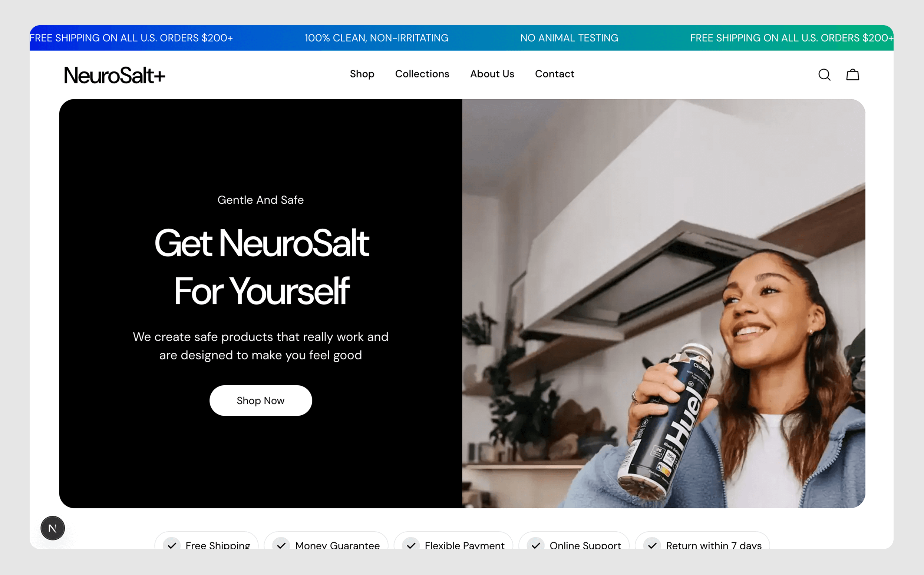Open the Shop menu item
This screenshot has height=575, width=924.
362,74
